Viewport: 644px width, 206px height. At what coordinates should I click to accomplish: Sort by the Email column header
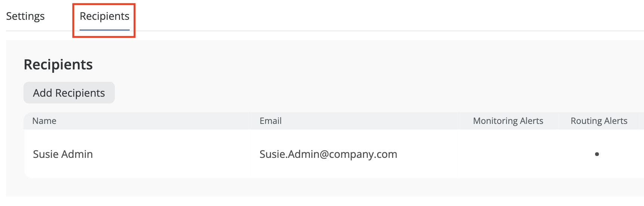pyautogui.click(x=271, y=121)
